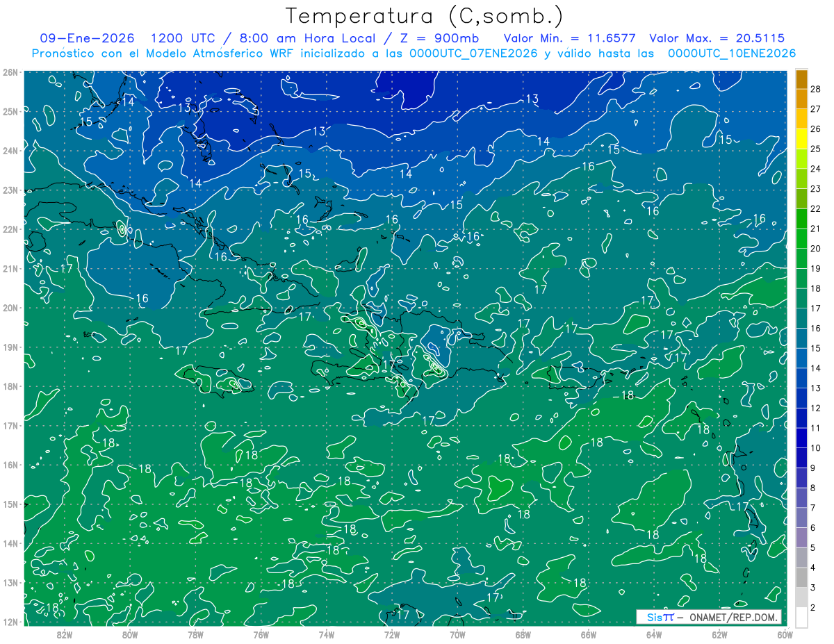
Task: Click the valid-until time '0000UTC_10ENE2026'
Action: coord(732,53)
